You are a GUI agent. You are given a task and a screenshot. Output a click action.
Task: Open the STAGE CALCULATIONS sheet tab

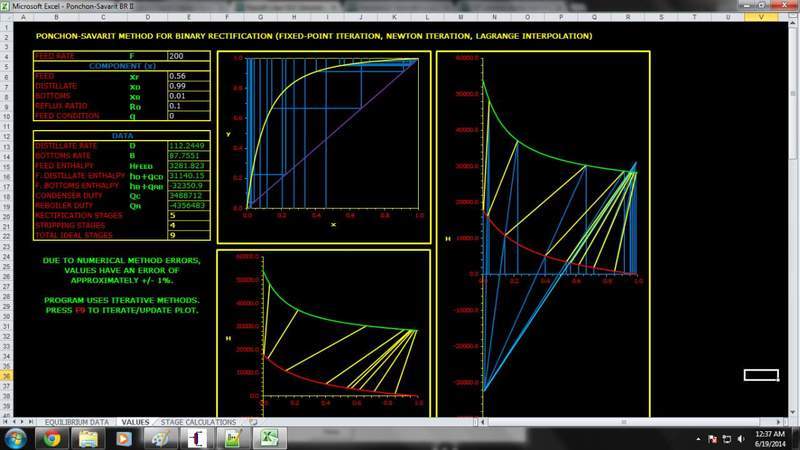point(198,422)
